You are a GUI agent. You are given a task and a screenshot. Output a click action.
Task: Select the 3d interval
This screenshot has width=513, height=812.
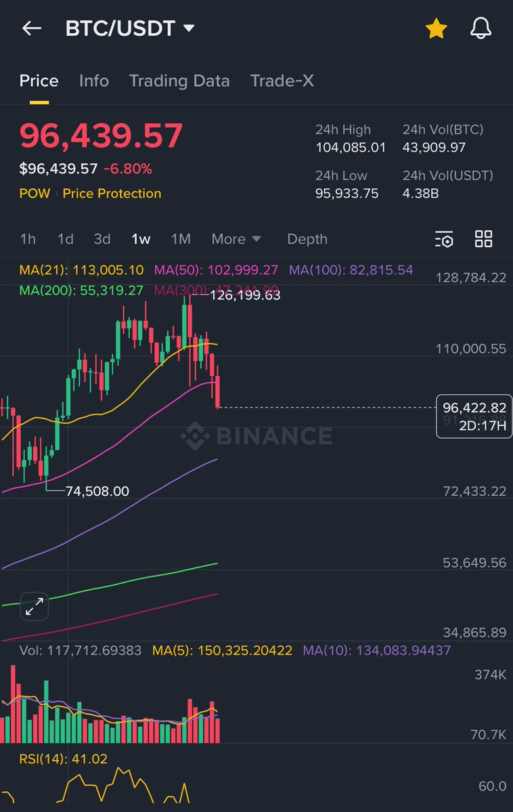(x=102, y=239)
